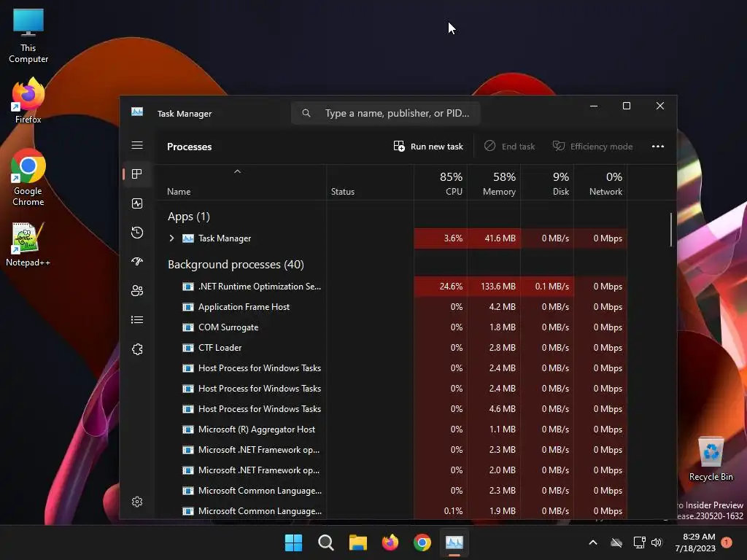Click the process list vertical scrollbar
The height and width of the screenshot is (560, 747).
pyautogui.click(x=671, y=230)
